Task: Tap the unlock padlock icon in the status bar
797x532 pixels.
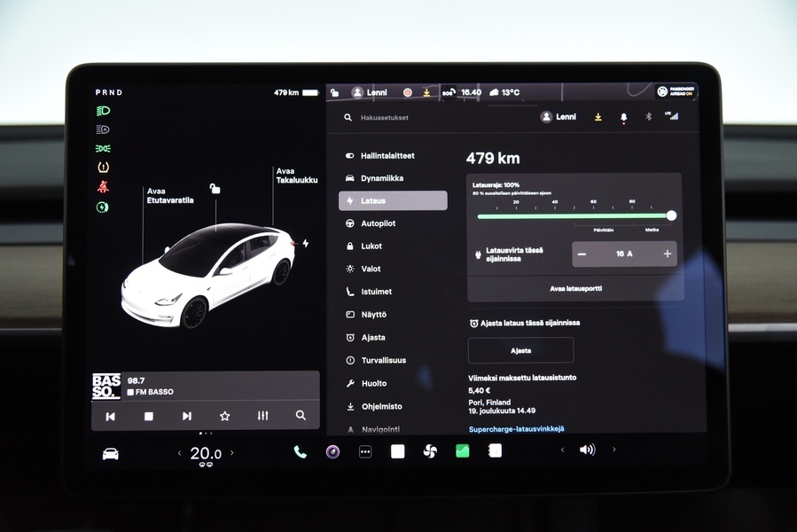Action: 334,91
